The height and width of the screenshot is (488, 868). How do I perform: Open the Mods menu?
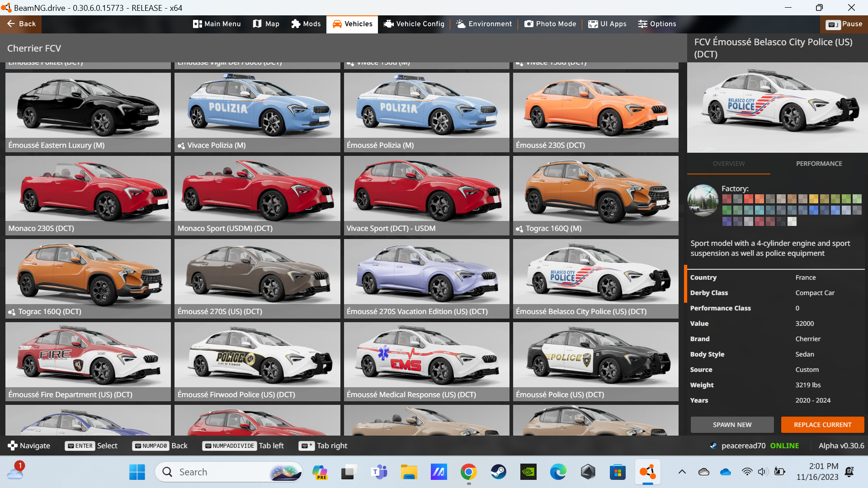point(306,24)
